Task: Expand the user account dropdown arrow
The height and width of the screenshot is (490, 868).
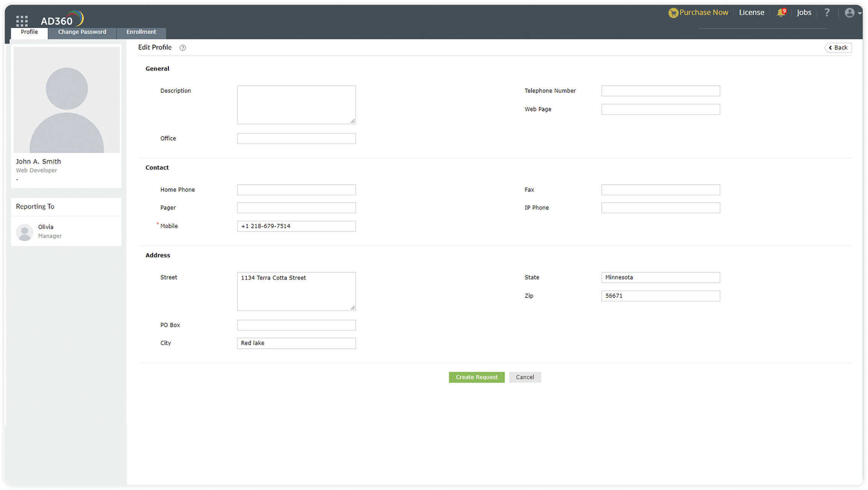Action: pos(860,13)
